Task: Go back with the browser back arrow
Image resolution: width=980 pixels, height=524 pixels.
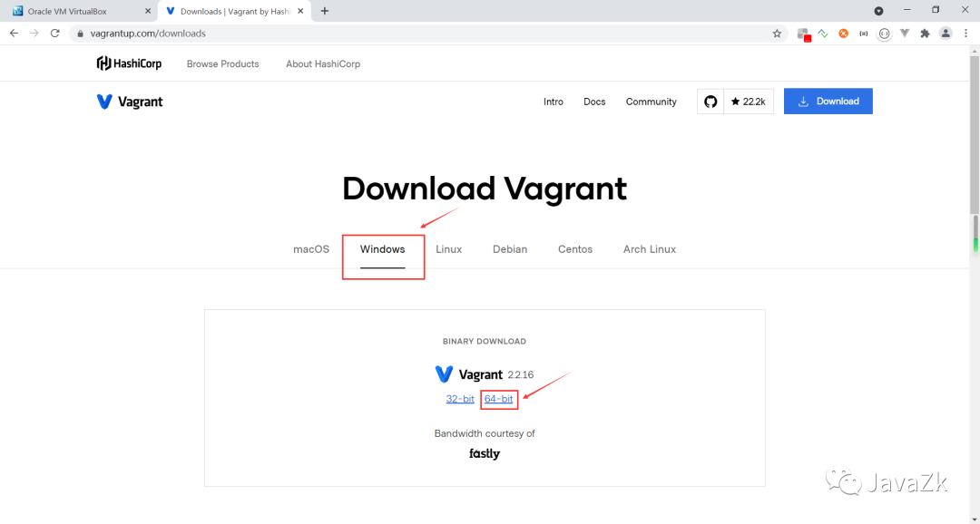Action: coord(14,34)
